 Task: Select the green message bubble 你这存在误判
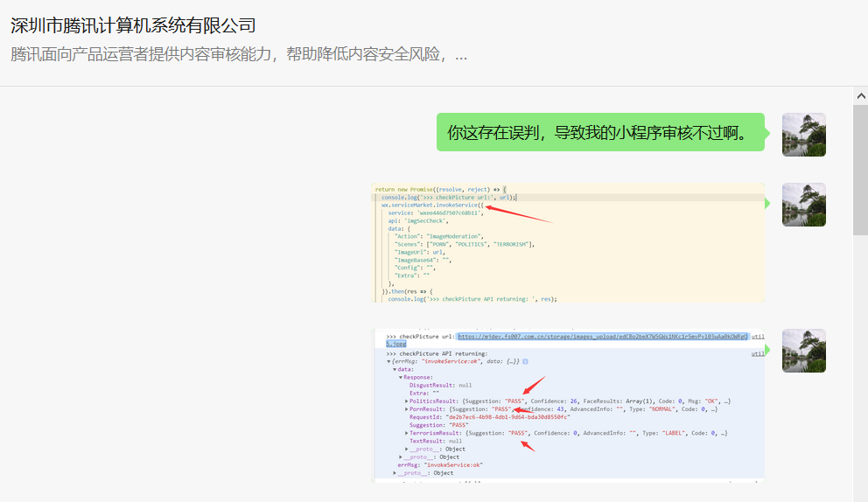(600, 132)
